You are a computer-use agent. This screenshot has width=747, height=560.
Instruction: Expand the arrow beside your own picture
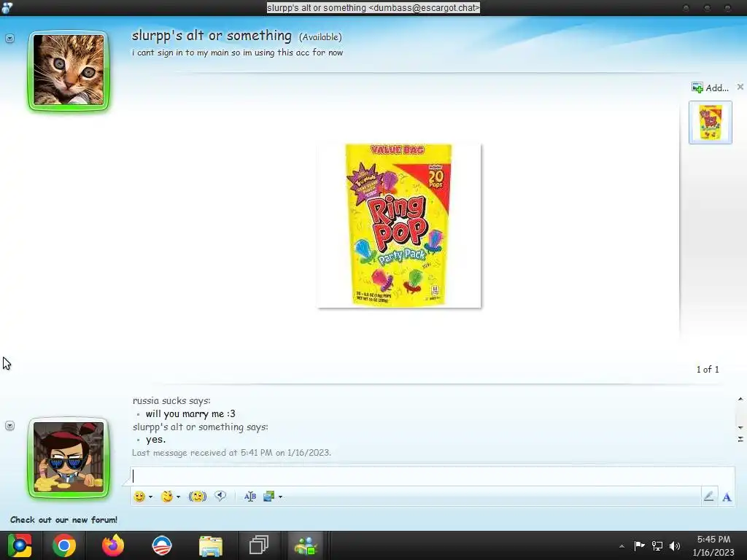pyautogui.click(x=9, y=426)
